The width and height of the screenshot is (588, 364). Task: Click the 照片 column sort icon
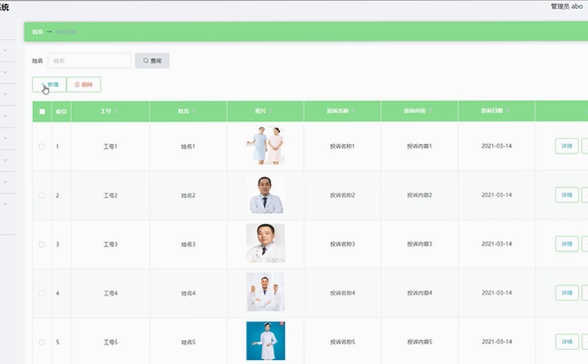click(270, 111)
